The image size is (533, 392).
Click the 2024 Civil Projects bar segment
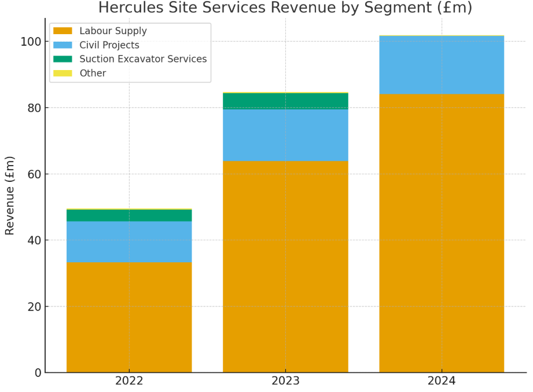[x=442, y=65]
